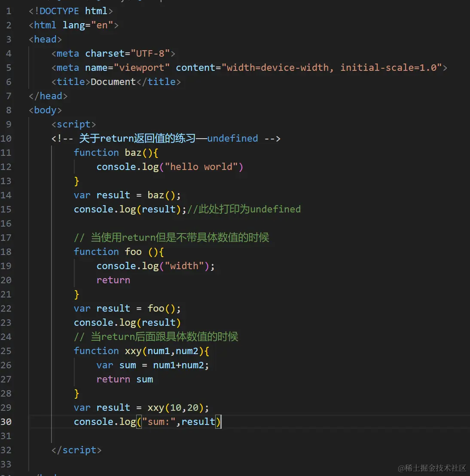Click the "function baz(){" declaration

pos(116,153)
